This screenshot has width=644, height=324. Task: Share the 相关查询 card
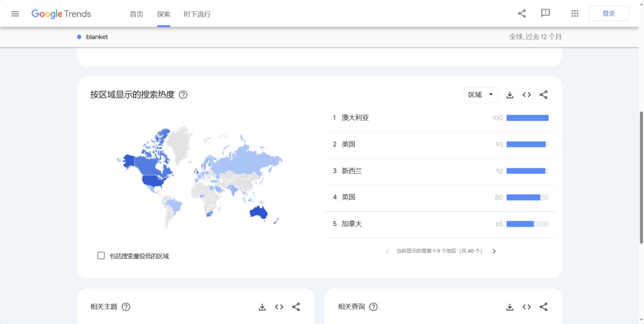543,307
